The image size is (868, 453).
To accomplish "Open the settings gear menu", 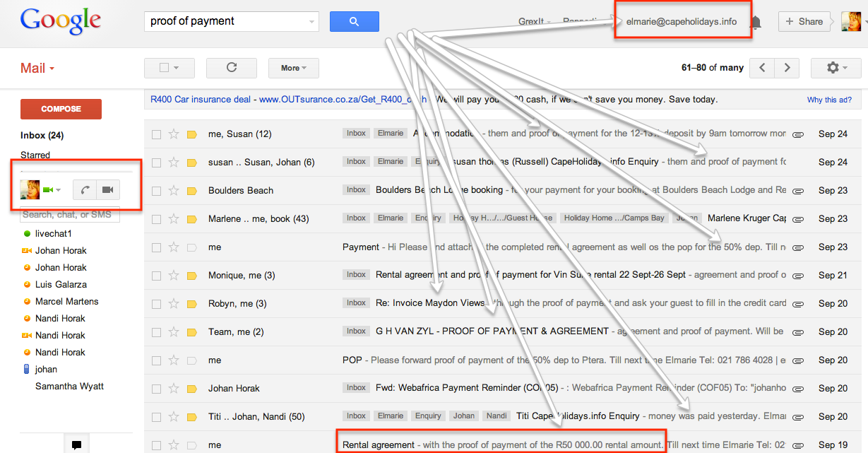I will click(836, 68).
